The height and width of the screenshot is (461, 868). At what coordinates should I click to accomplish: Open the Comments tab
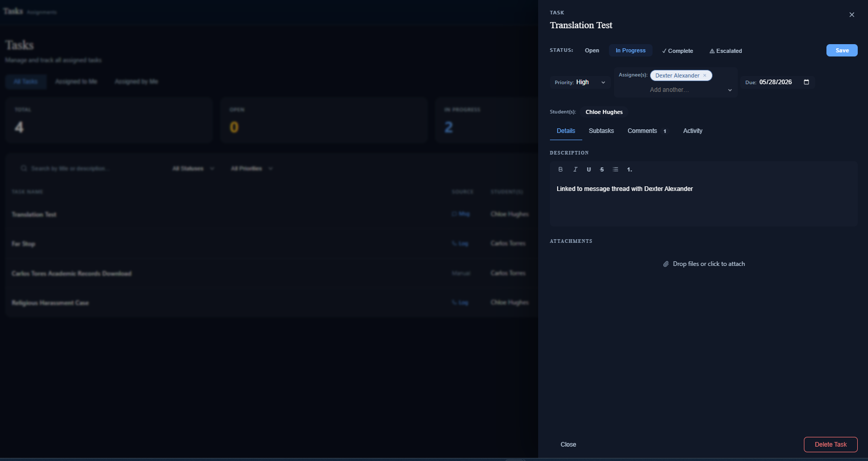(647, 131)
